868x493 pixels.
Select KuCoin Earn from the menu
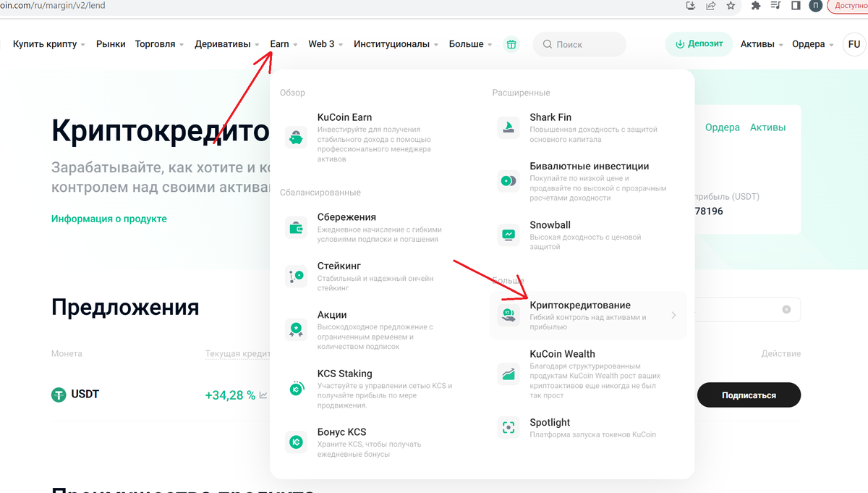click(x=344, y=117)
